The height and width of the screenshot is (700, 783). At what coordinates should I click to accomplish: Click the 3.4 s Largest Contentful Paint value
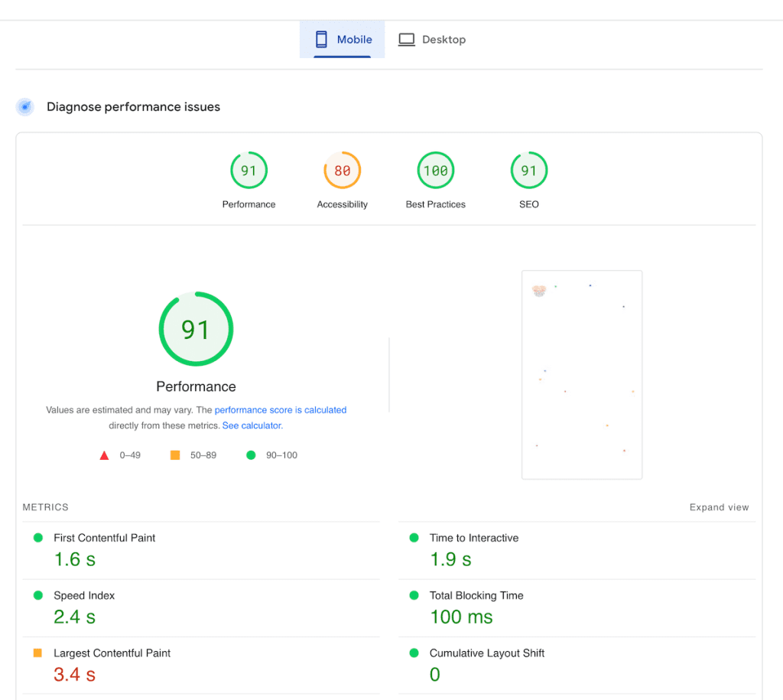(74, 675)
